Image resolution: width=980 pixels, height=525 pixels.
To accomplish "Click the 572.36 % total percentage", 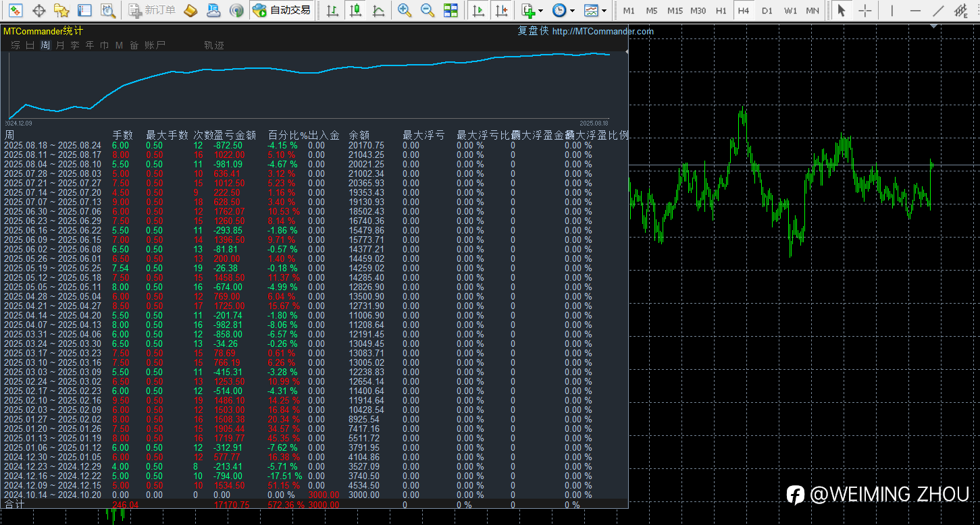I will (285, 505).
